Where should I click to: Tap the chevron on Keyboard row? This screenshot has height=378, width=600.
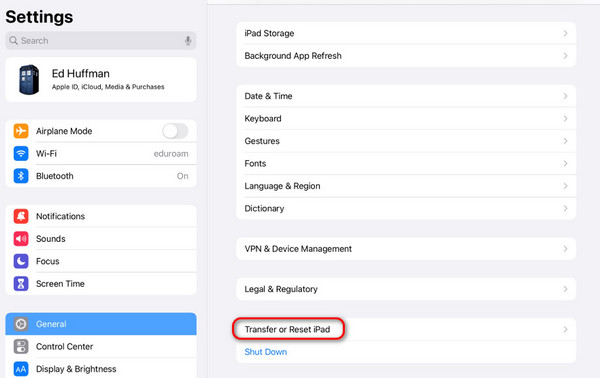click(x=565, y=119)
